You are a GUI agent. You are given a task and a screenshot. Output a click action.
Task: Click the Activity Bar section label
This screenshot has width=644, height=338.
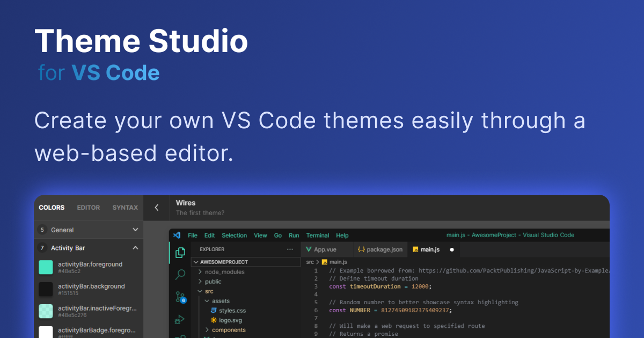[68, 248]
